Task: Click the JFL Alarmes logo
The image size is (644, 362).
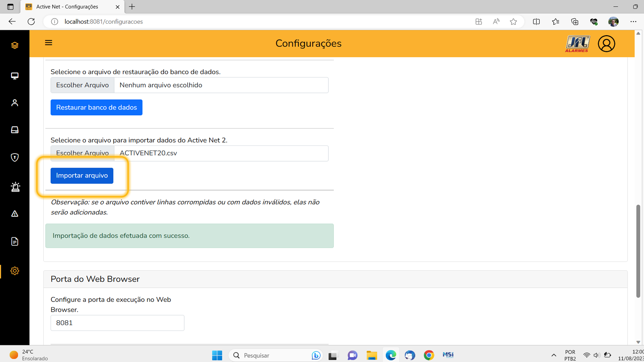Action: pos(578,44)
